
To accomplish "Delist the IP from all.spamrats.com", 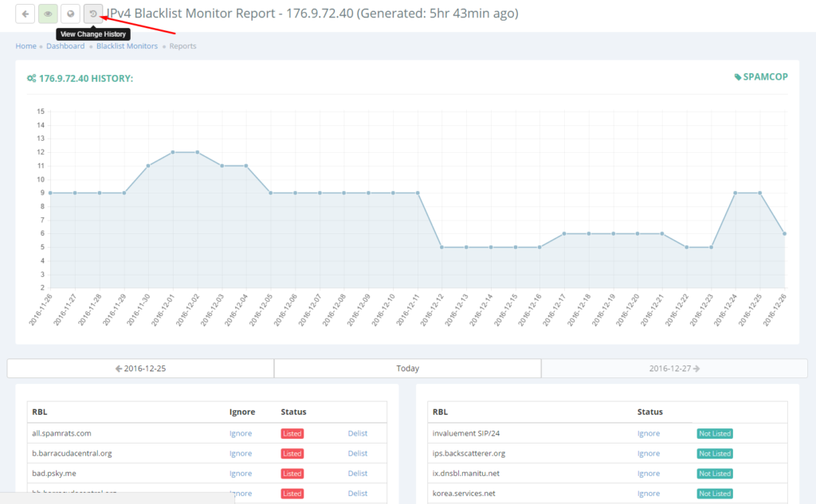I will click(x=357, y=433).
